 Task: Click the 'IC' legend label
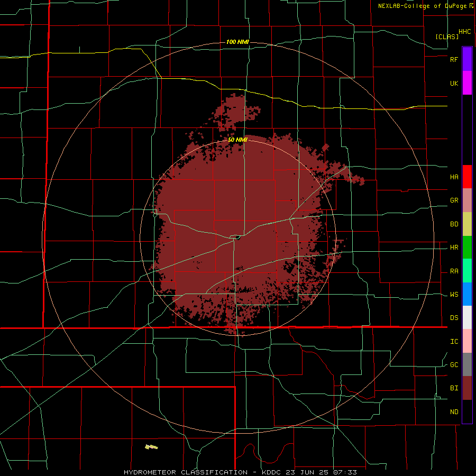point(454,342)
